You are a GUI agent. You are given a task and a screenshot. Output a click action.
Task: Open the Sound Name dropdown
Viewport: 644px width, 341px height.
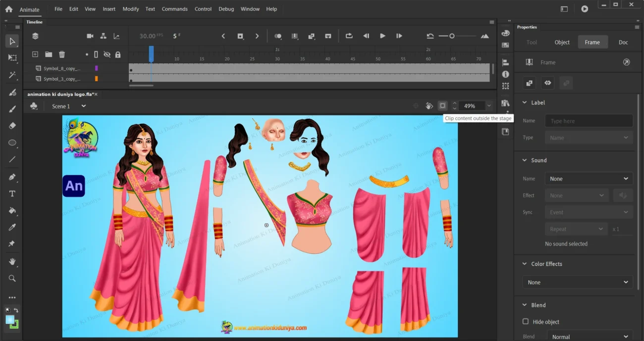point(589,179)
